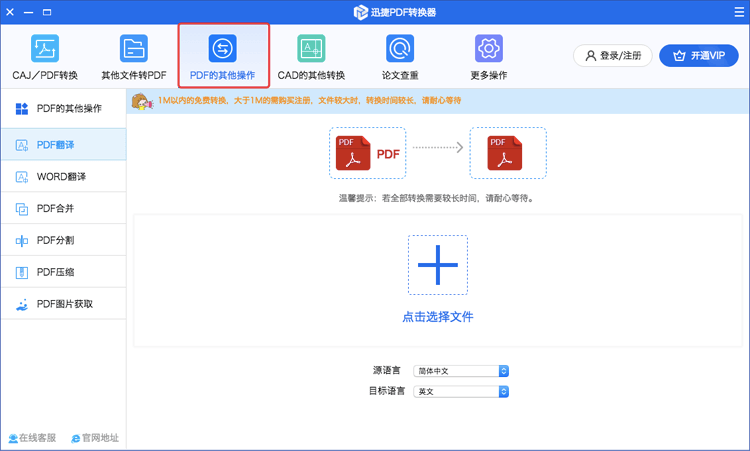Screen dimensions: 750x451
Task: Click the 登录/注册 button
Action: [613, 55]
